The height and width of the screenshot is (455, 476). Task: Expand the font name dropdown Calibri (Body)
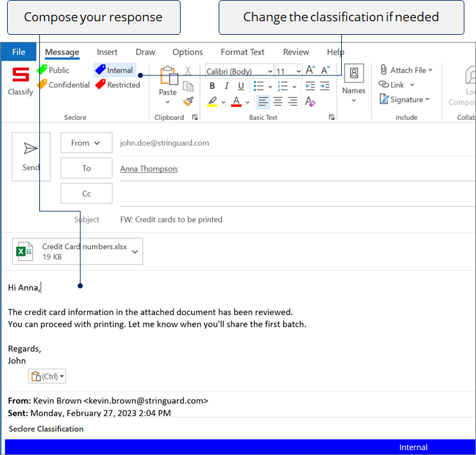coord(270,72)
